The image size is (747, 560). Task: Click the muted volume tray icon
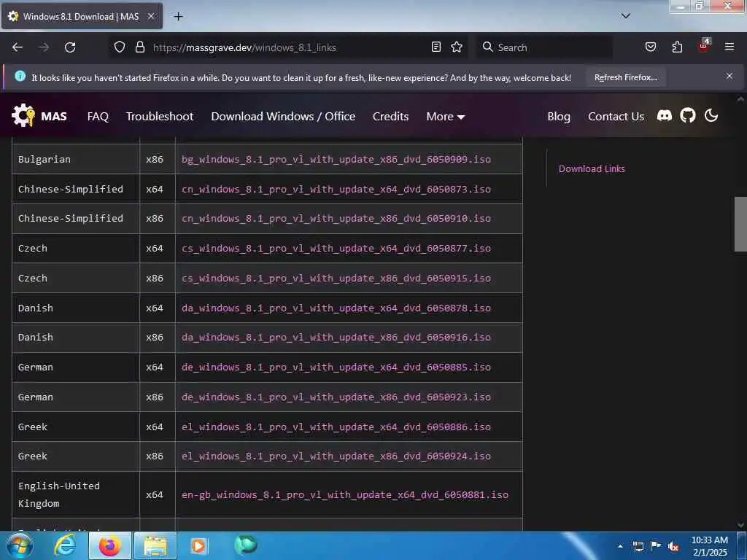pos(673,546)
